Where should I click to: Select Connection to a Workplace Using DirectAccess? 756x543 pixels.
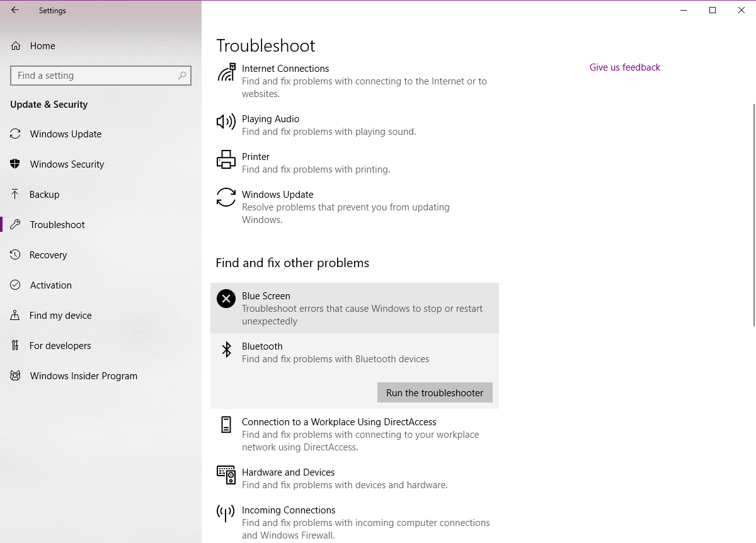click(339, 422)
